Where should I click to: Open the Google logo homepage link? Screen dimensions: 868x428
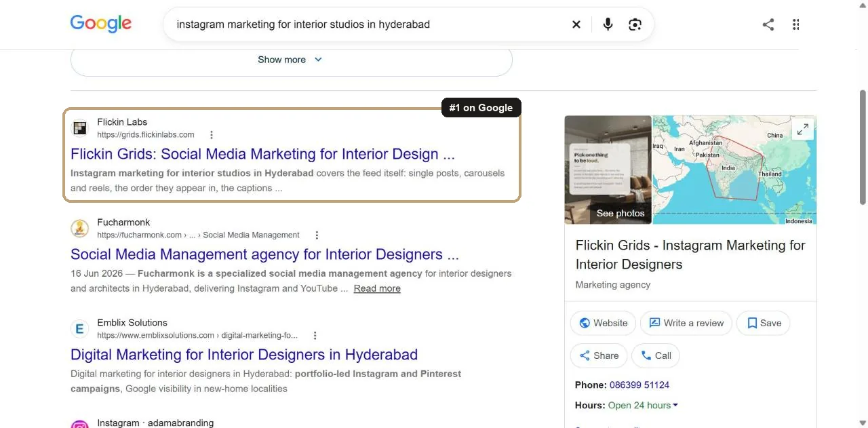[x=101, y=24]
